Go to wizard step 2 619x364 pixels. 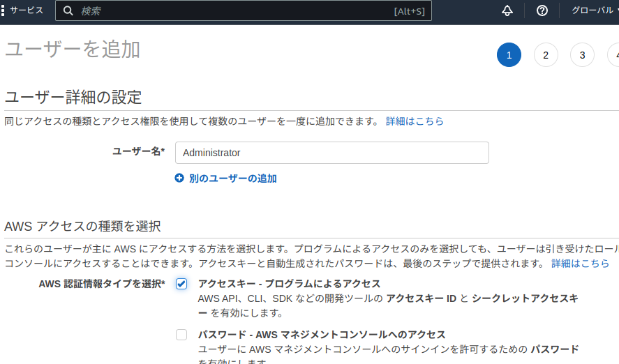tap(546, 55)
